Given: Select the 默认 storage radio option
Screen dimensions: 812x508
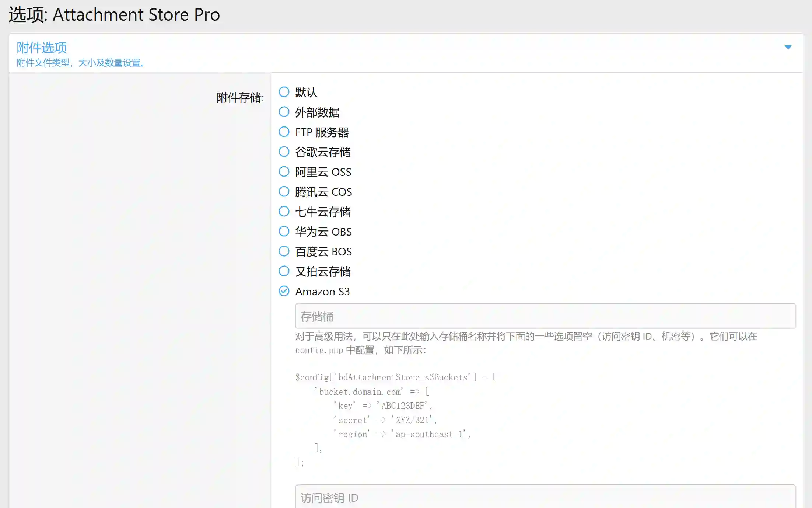Looking at the screenshot, I should (284, 92).
